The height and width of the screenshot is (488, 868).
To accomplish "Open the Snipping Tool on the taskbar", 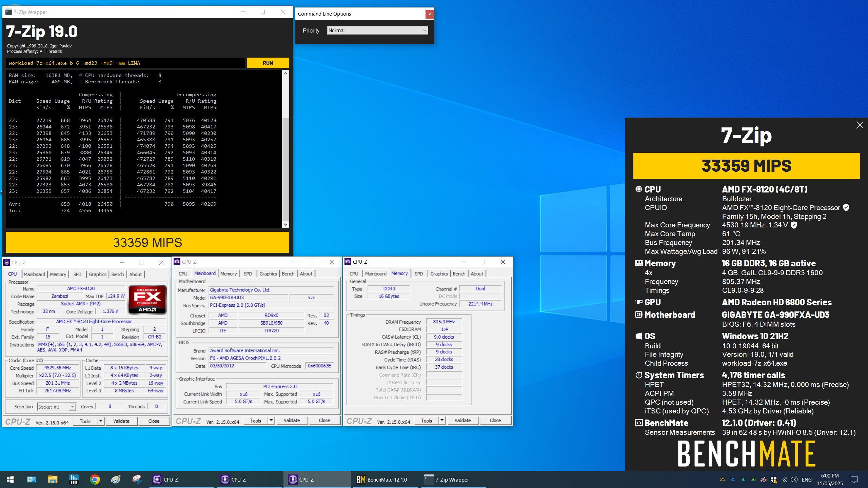I will click(x=137, y=480).
